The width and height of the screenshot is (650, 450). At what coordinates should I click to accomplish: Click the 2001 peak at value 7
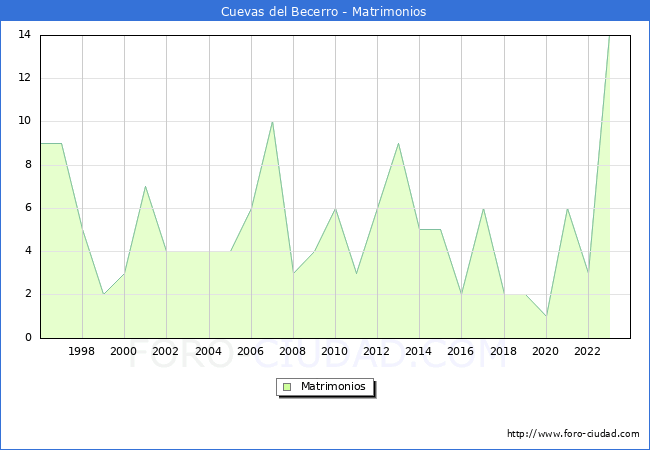click(x=146, y=186)
